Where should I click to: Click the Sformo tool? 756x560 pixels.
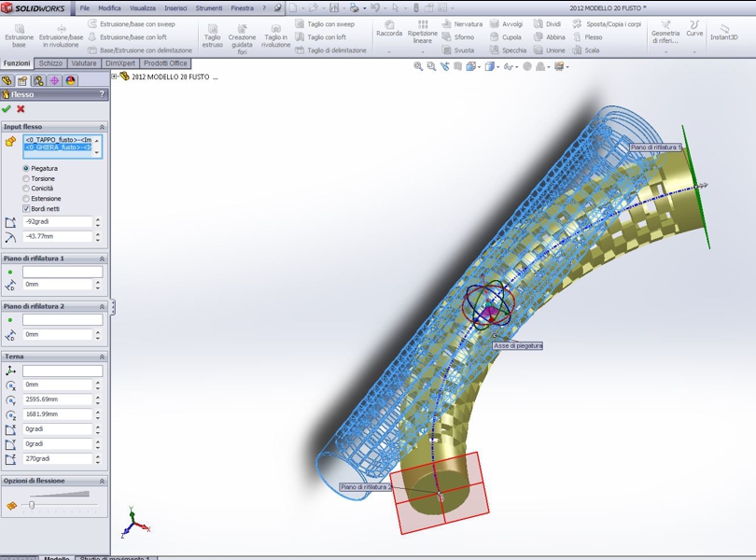(458, 37)
